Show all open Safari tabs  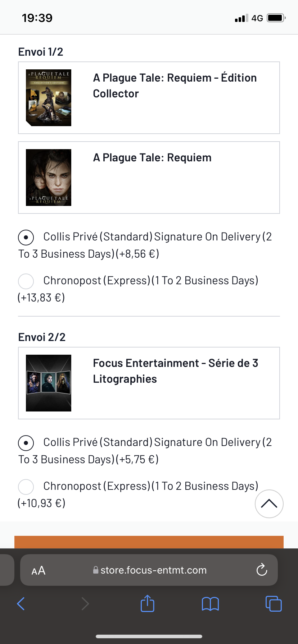point(274,604)
